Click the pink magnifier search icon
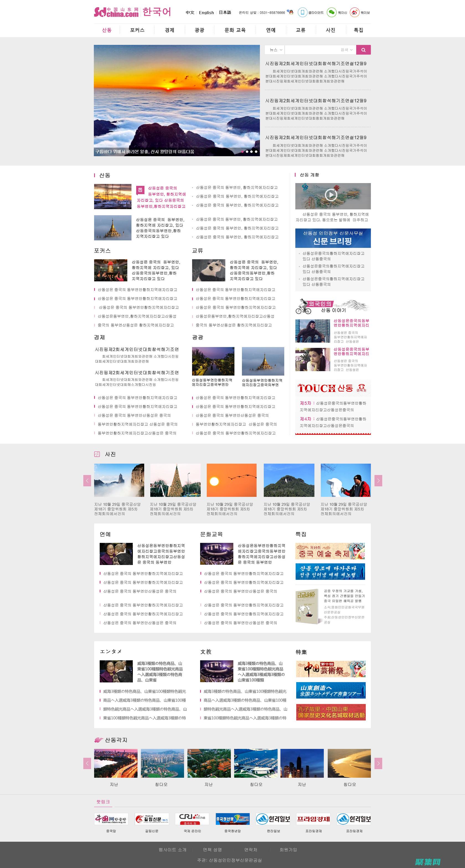The width and height of the screenshot is (465, 868). (x=364, y=50)
